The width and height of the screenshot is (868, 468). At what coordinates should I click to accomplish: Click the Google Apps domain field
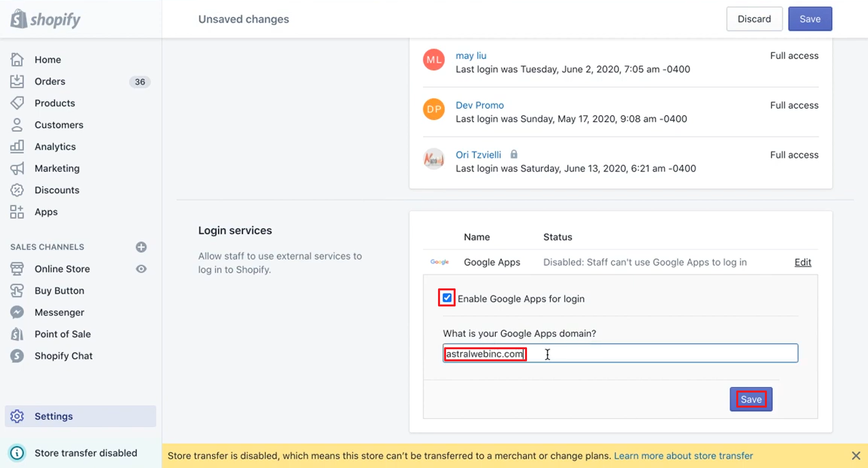620,354
